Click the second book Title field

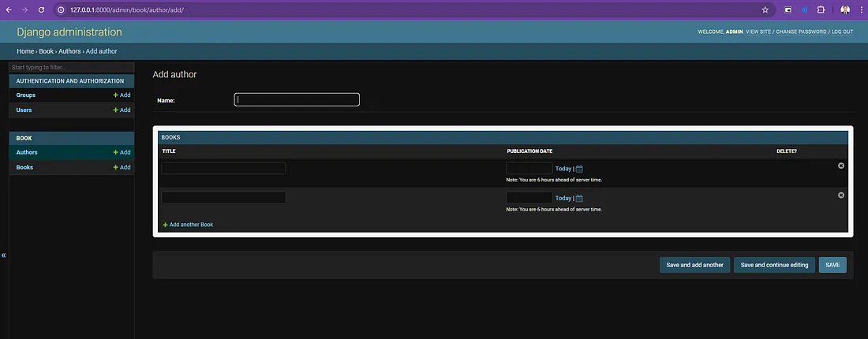tap(223, 197)
